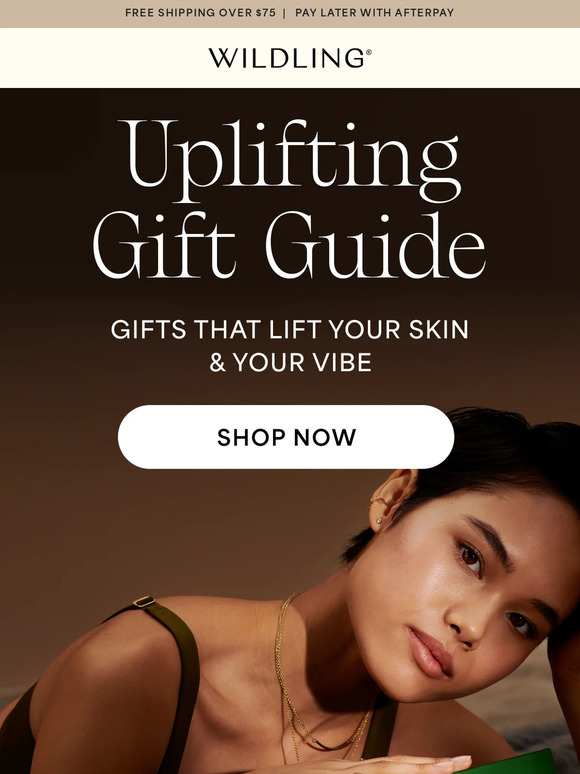Select the FREE SHIPPING OVER $75 text

(x=200, y=13)
